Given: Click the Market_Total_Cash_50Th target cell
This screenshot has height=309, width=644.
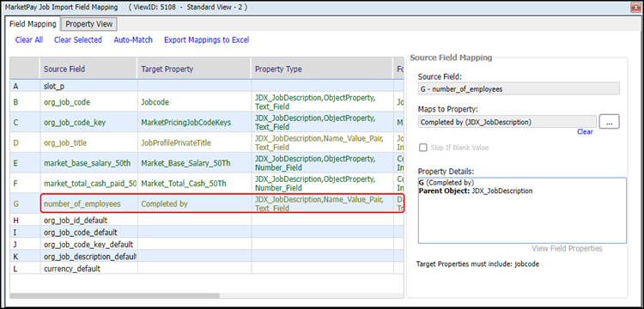Looking at the screenshot, I should coord(194,184).
